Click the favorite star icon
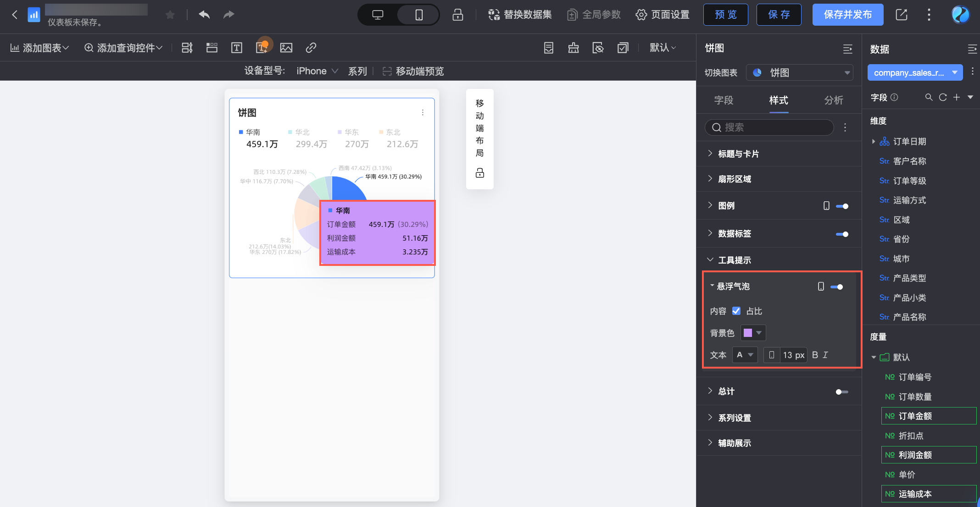 (x=170, y=15)
